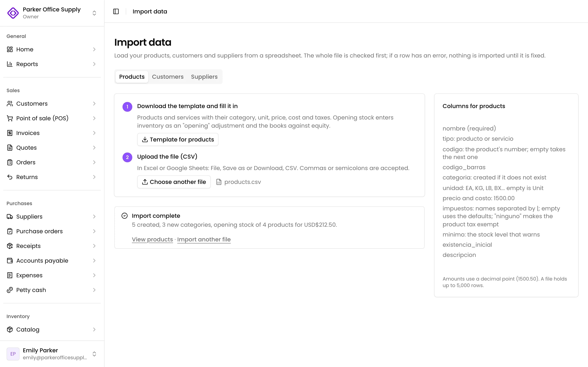
Task: Click the Returns arrow icon
Action: pyautogui.click(x=10, y=177)
